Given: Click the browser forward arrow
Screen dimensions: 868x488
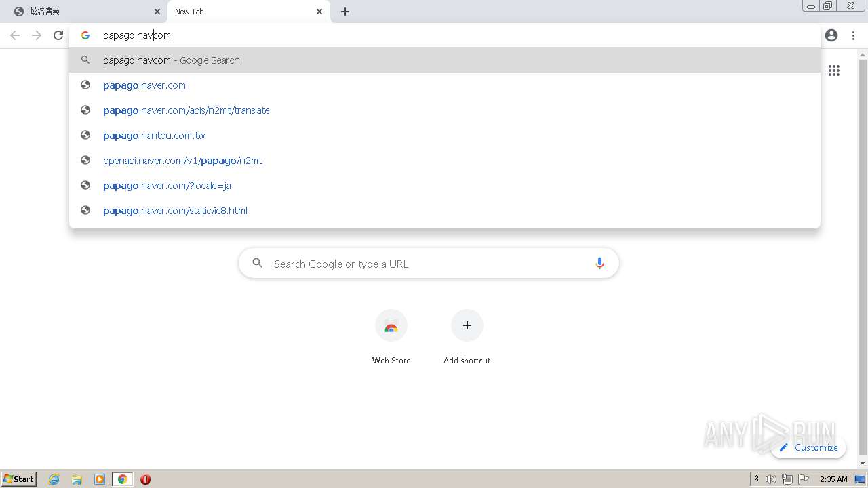Looking at the screenshot, I should (x=37, y=35).
